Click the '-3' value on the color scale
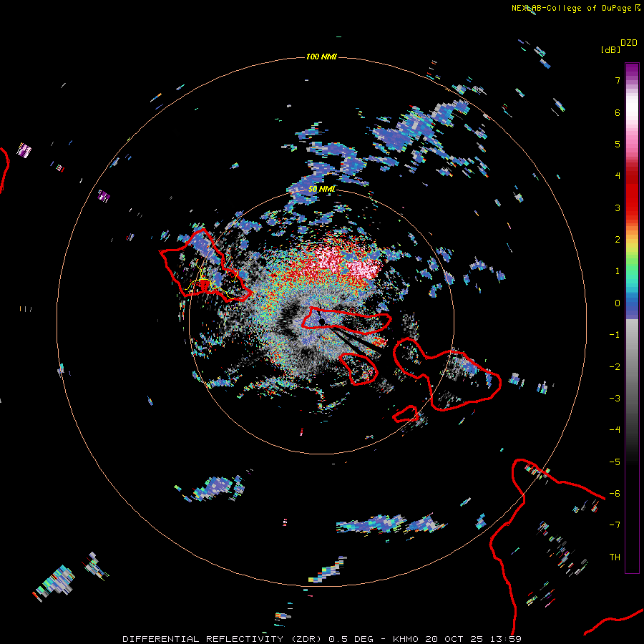Screen dimensions: 644x644 point(615,399)
